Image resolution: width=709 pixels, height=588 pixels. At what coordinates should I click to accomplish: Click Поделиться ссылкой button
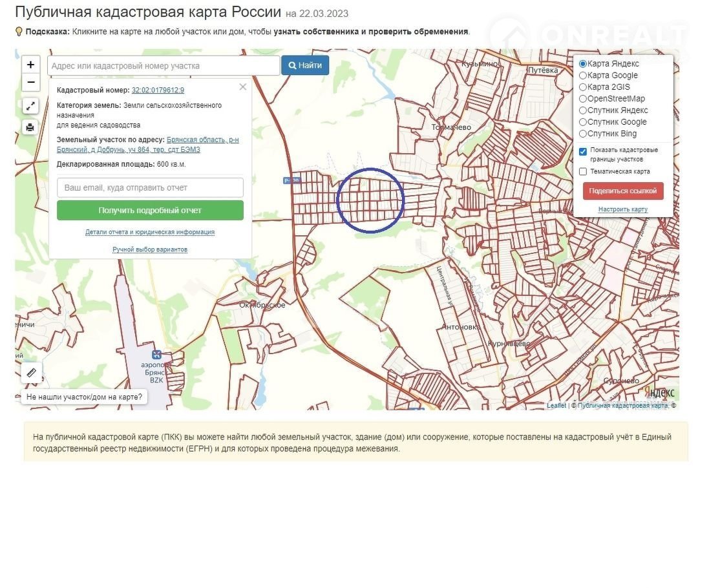(x=622, y=191)
